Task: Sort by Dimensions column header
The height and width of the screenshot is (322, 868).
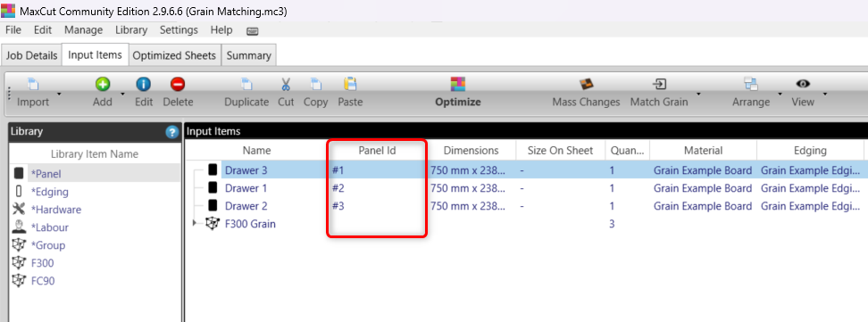Action: coord(472,151)
